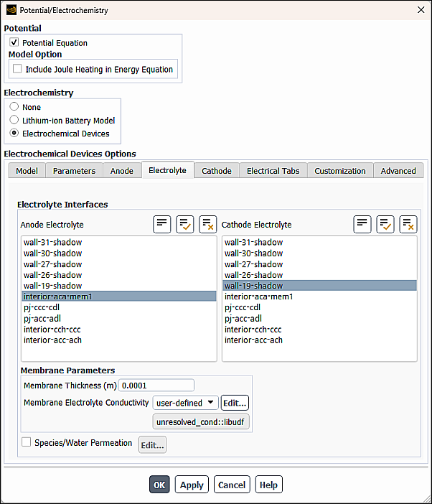Deselect interior-aca-mem1 in Anode Electrolyte list

pos(119,296)
